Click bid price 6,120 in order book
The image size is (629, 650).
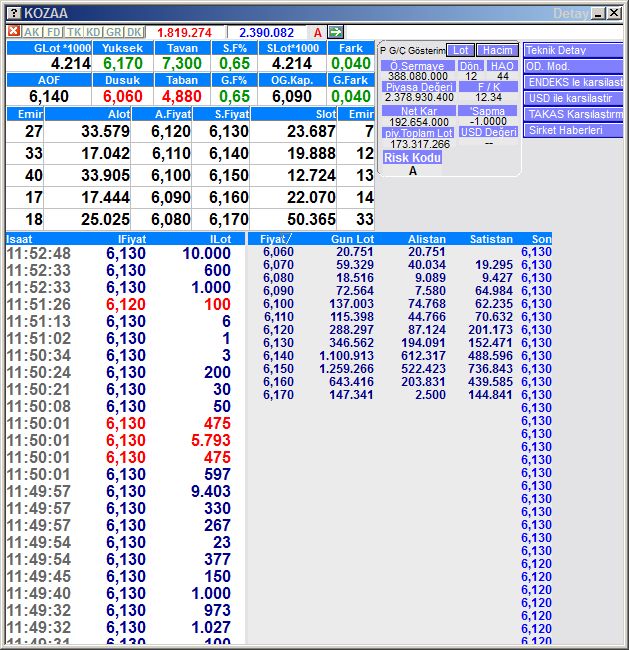point(170,131)
